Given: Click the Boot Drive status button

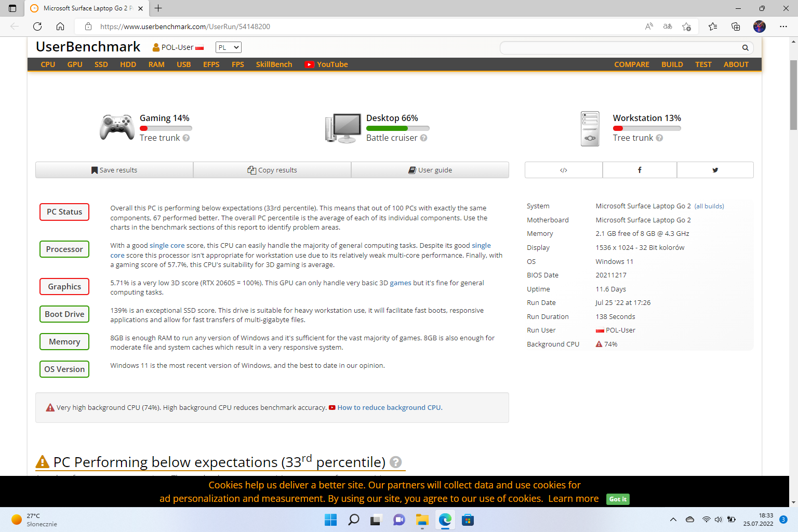Looking at the screenshot, I should (64, 314).
